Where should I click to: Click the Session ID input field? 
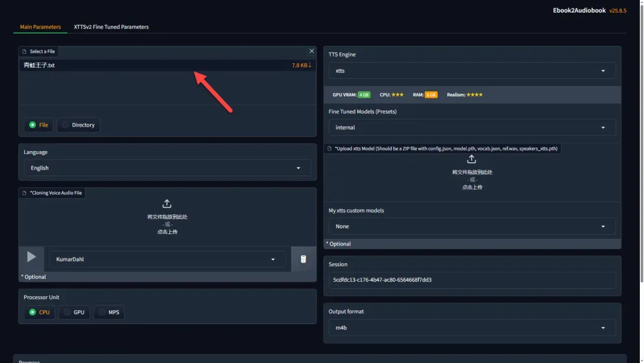[x=472, y=279]
